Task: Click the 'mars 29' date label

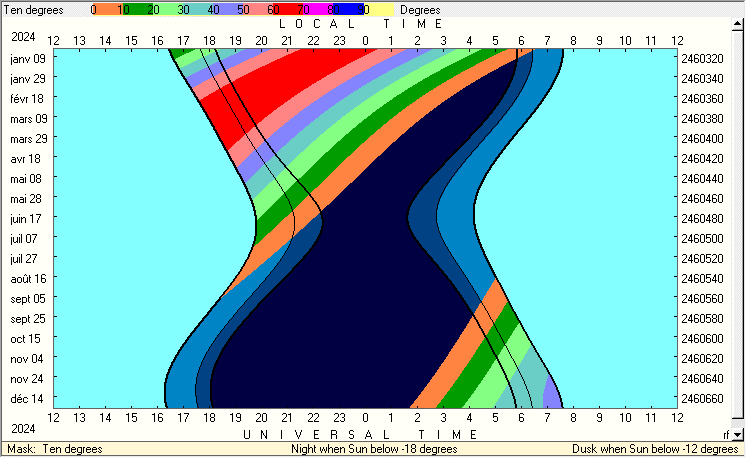Action: 29,138
